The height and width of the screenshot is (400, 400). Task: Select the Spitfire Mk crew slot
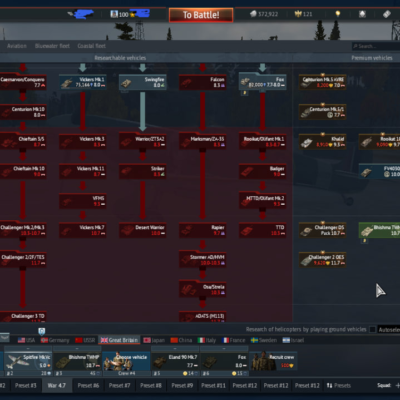coord(28,361)
